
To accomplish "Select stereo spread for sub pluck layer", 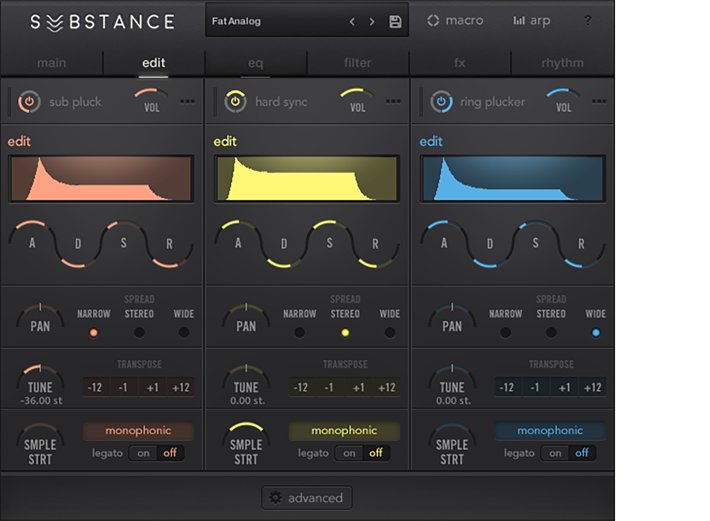I will [139, 332].
